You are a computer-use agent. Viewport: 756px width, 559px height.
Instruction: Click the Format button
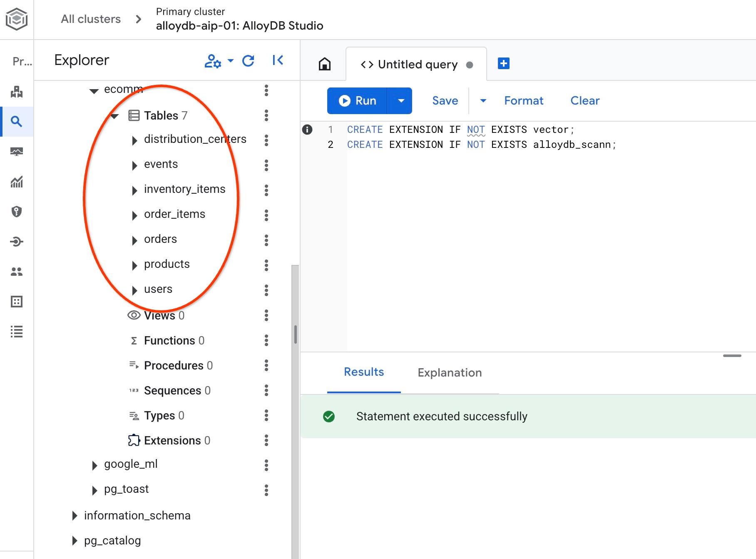click(x=523, y=101)
